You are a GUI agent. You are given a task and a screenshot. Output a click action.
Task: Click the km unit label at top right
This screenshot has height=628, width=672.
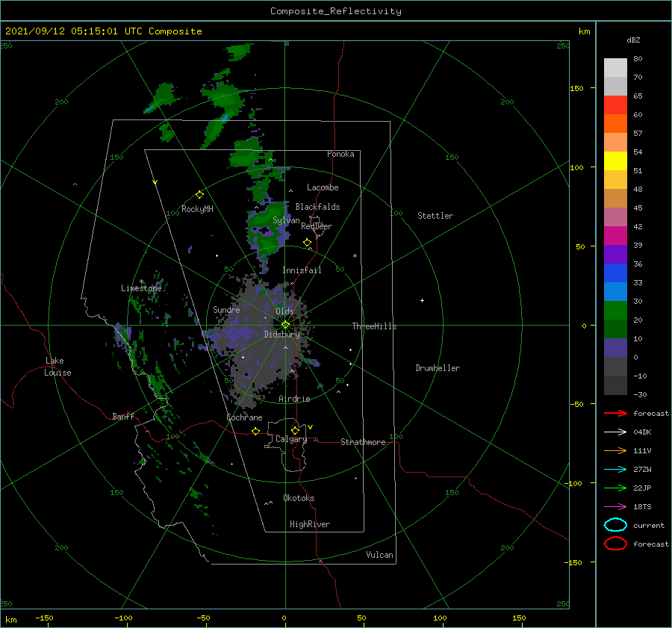(x=584, y=31)
